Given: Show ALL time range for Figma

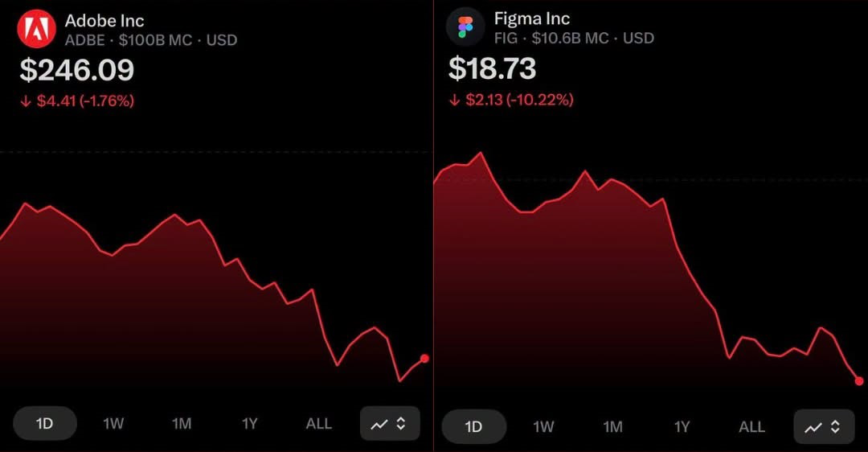Looking at the screenshot, I should click(x=752, y=426).
